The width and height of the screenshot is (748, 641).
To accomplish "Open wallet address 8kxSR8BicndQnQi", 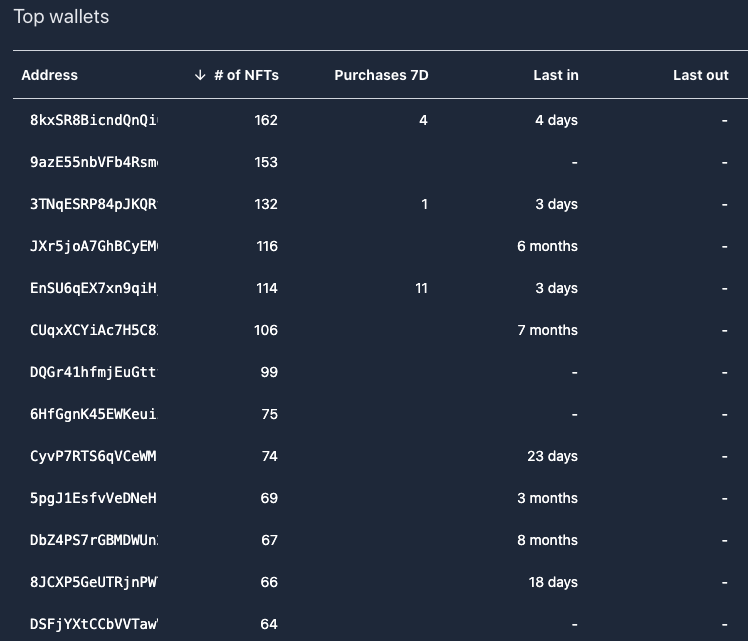I will pos(94,120).
